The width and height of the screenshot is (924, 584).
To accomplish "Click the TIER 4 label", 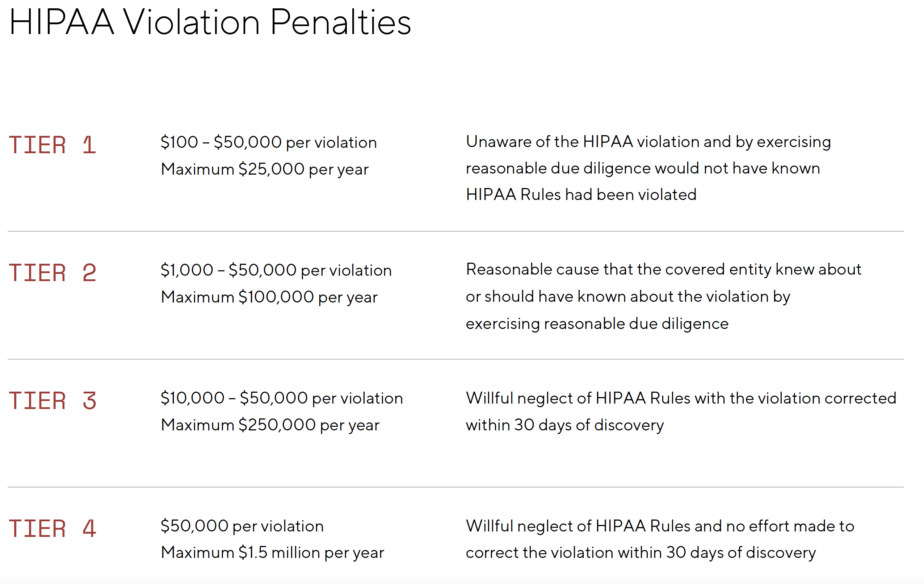I will click(x=52, y=528).
